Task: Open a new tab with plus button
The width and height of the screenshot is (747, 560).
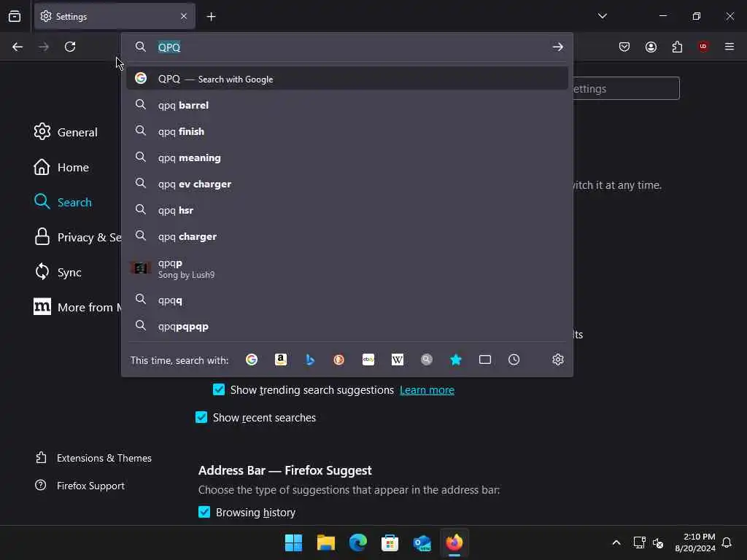Action: click(x=211, y=17)
